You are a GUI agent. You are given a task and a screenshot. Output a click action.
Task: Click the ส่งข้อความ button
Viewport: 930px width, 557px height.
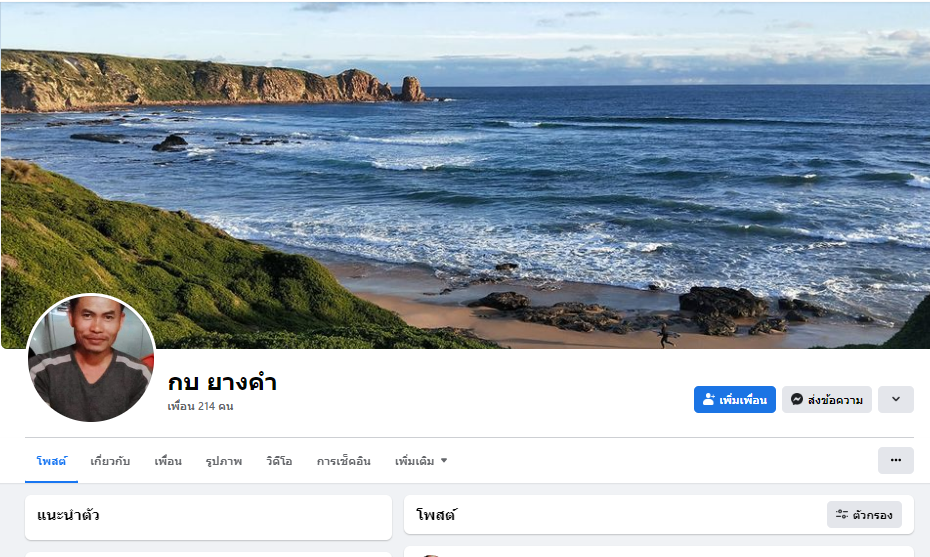pos(827,399)
